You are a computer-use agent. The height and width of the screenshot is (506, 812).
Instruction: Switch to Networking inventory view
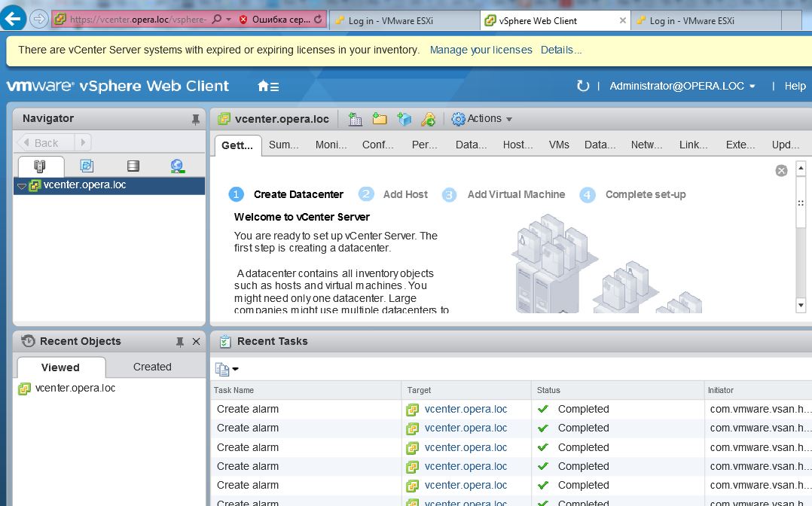point(178,166)
